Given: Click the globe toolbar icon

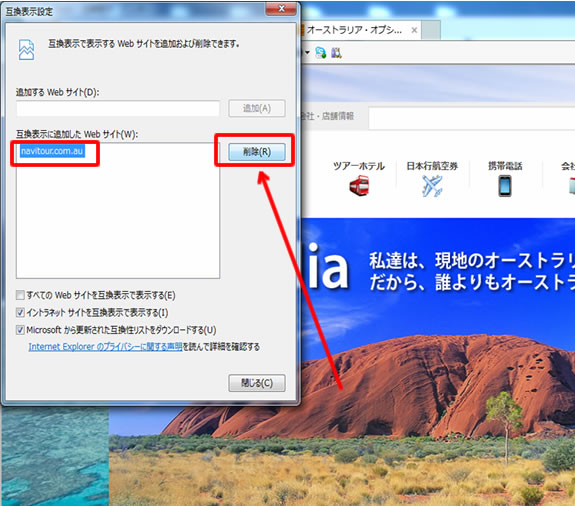Looking at the screenshot, I should (321, 53).
